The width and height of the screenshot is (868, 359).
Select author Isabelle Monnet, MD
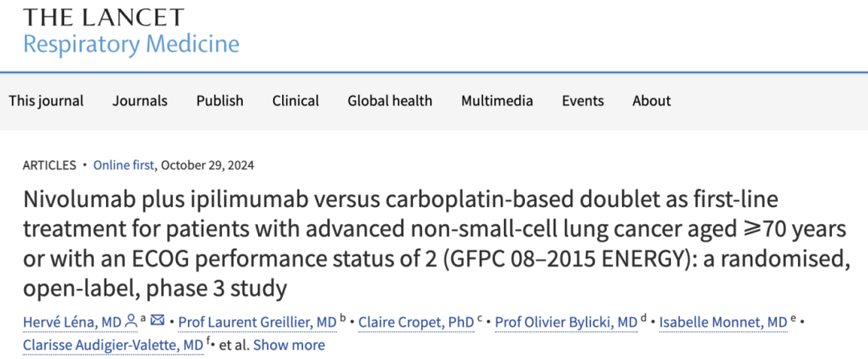click(723, 321)
